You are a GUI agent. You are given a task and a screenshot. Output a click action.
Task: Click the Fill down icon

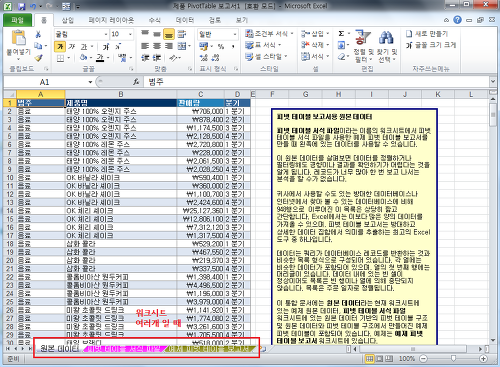(x=341, y=45)
